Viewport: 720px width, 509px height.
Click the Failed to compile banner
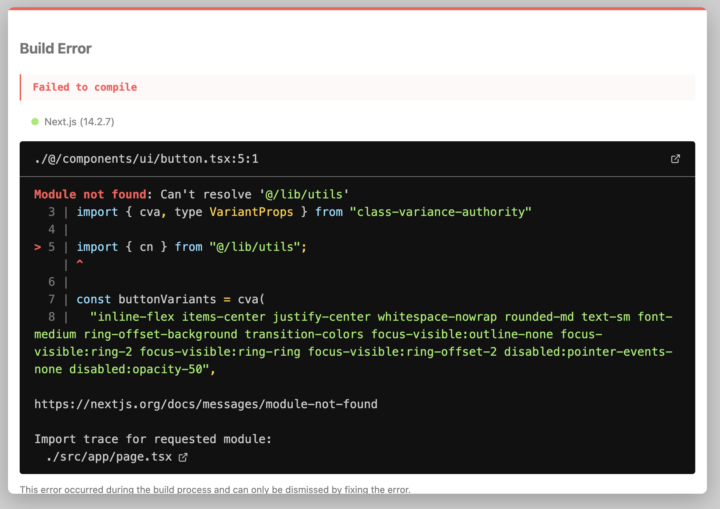[x=357, y=87]
